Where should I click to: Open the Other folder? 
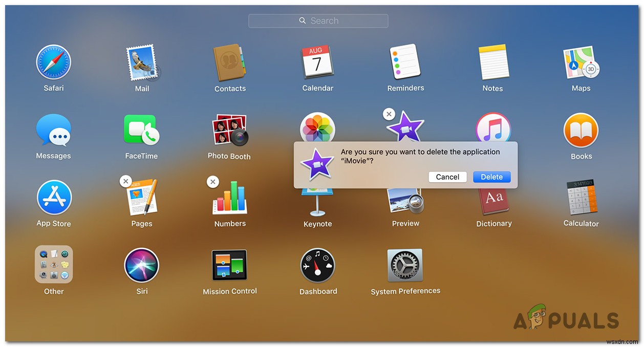54,265
